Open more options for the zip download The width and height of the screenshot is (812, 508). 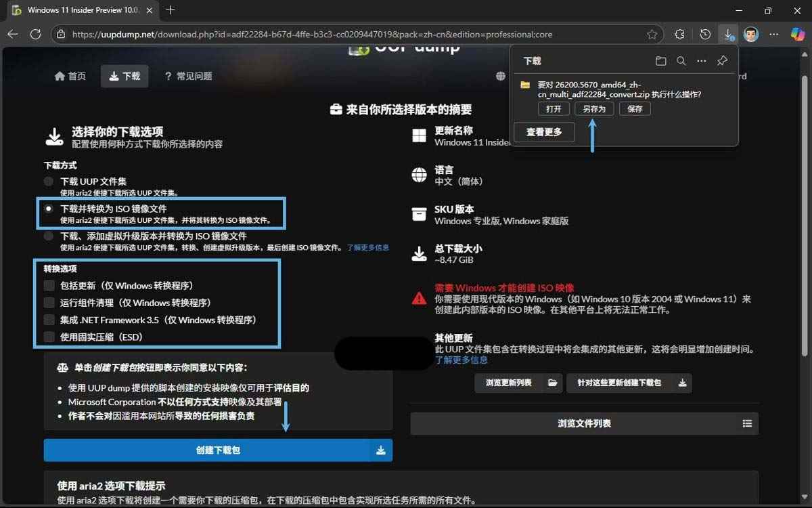[702, 60]
